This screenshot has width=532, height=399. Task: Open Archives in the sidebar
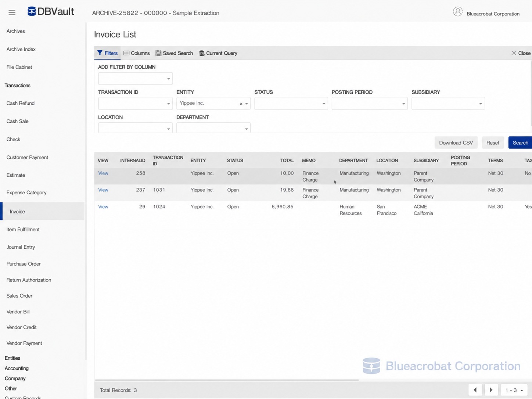16,31
